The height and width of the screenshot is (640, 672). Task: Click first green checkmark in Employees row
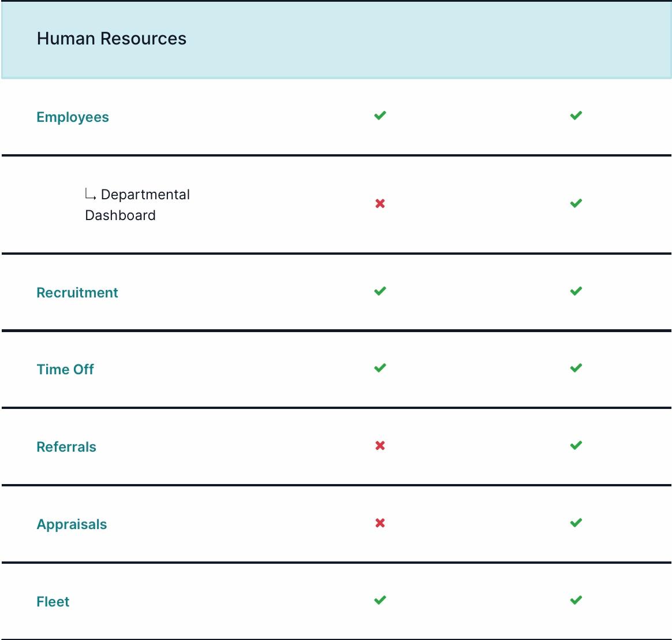click(x=380, y=116)
